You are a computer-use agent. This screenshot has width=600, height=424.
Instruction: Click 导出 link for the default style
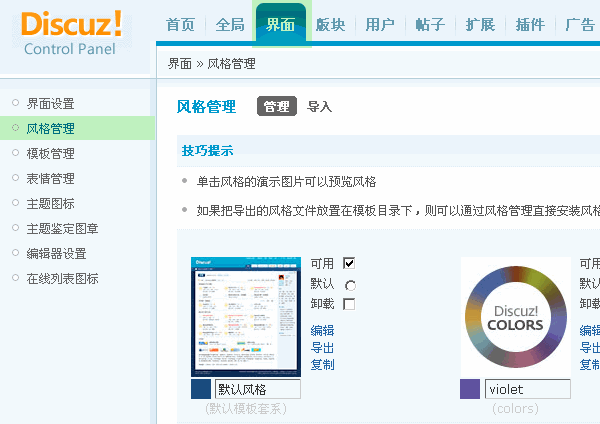tap(322, 348)
